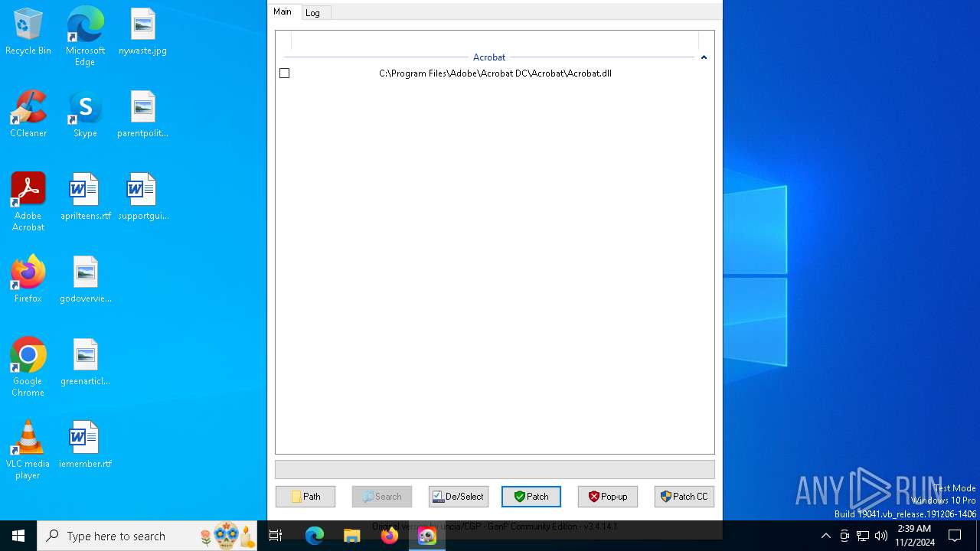Open Skype desktop shortcut

click(85, 115)
